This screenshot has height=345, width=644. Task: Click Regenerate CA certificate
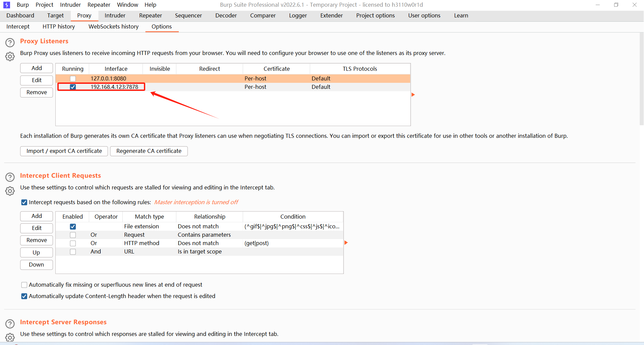[149, 151]
